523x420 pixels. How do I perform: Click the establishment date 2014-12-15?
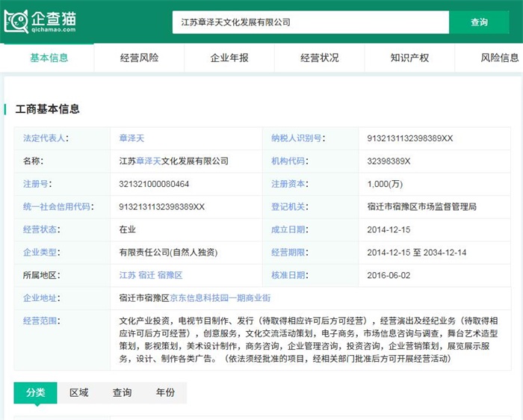click(x=389, y=229)
